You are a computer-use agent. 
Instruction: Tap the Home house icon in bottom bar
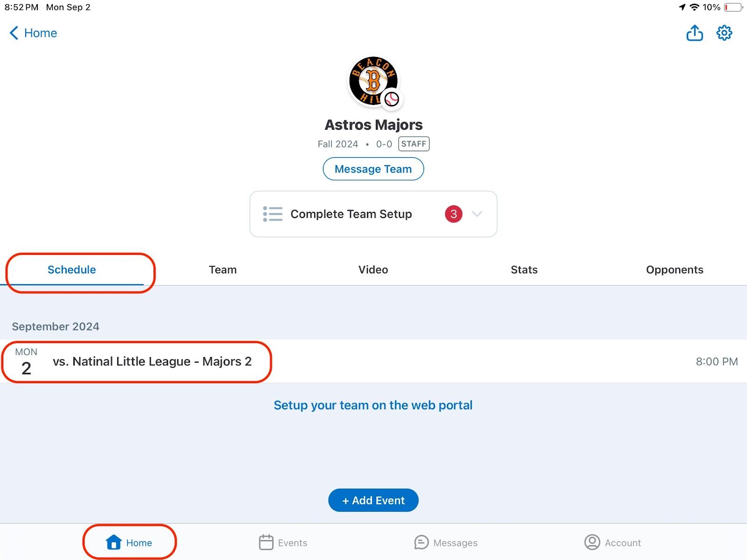(114, 543)
